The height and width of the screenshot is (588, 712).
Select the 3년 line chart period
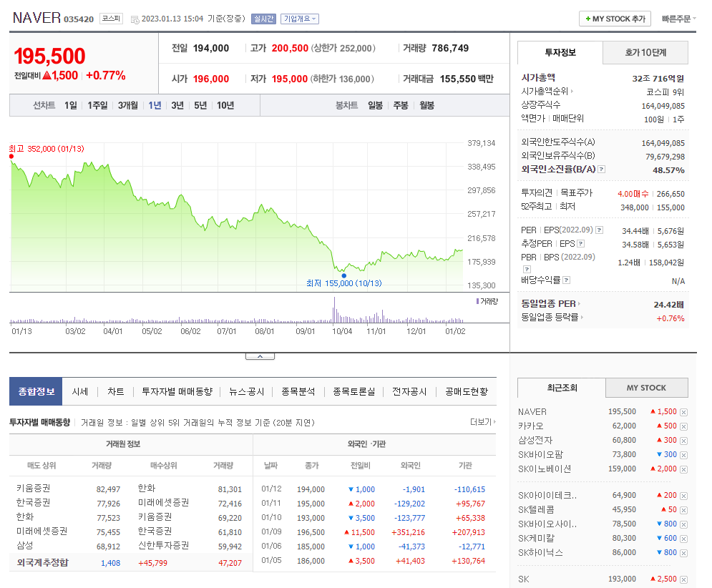click(x=177, y=105)
